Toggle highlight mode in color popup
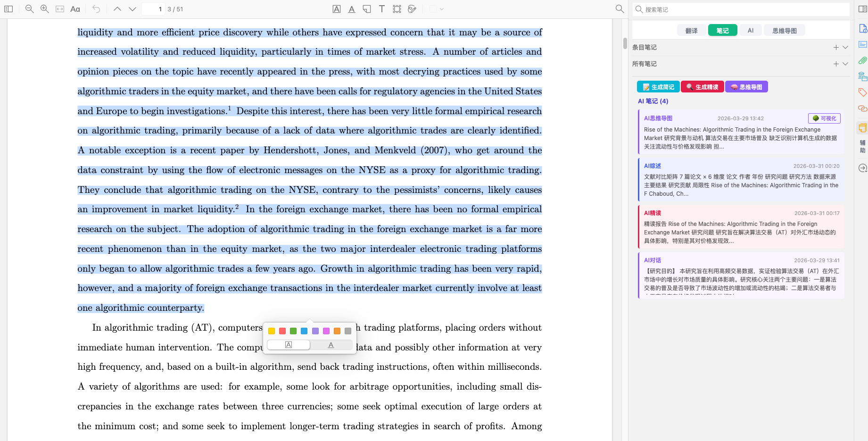The height and width of the screenshot is (441, 868). point(289,345)
